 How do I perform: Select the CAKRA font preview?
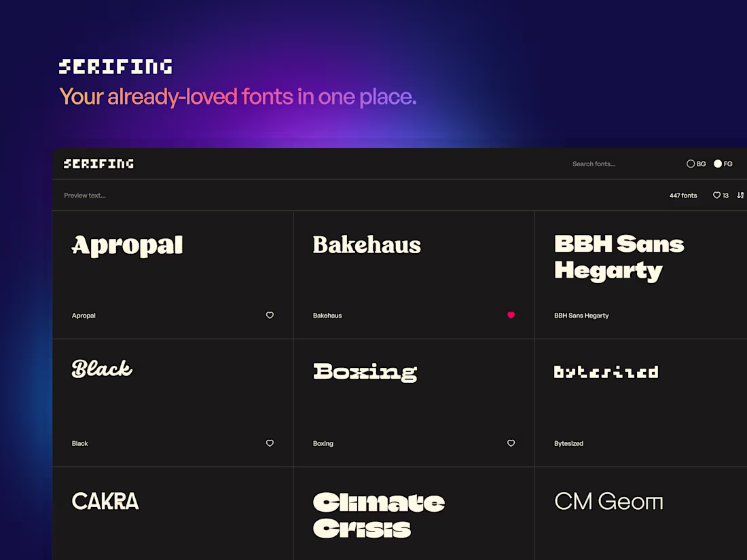click(105, 501)
